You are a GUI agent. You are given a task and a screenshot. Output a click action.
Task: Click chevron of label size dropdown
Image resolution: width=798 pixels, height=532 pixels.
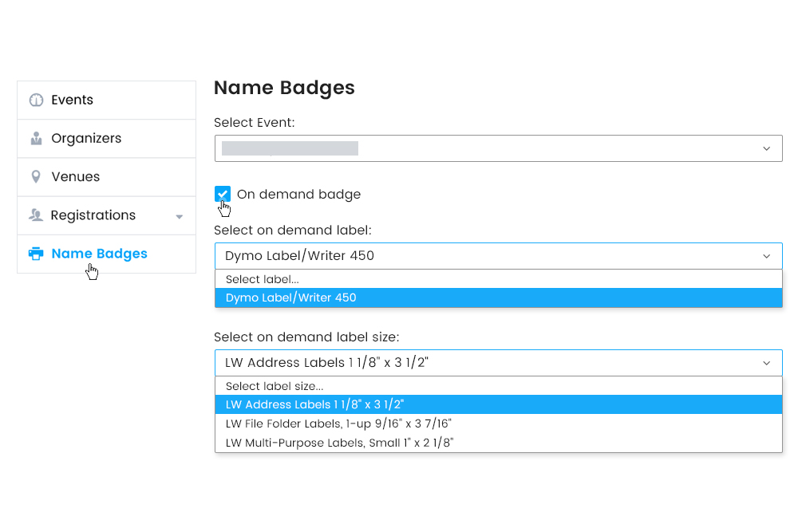point(766,363)
